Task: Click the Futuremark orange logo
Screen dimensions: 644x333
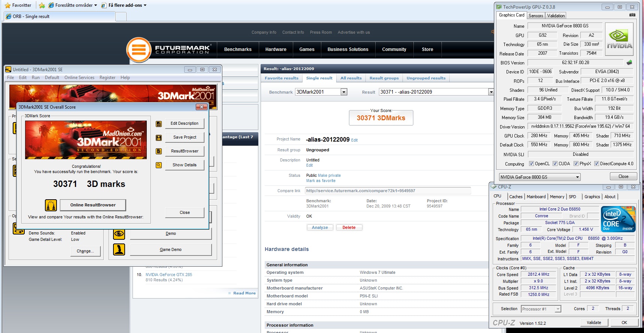Action: pos(139,49)
